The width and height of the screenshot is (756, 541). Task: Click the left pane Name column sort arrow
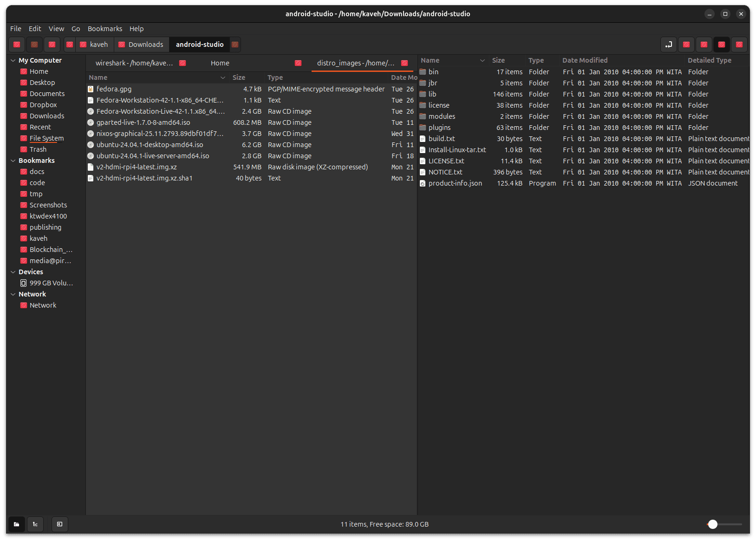pos(223,77)
